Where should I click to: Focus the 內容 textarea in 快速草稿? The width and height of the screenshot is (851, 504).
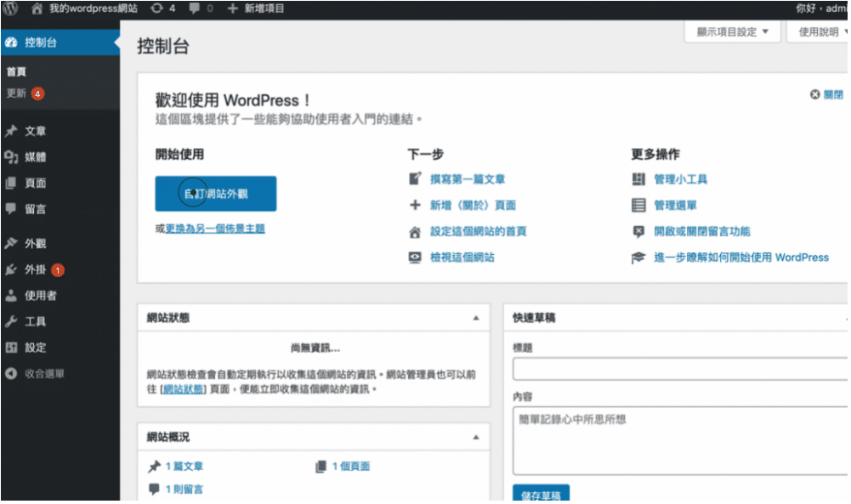[x=681, y=442]
